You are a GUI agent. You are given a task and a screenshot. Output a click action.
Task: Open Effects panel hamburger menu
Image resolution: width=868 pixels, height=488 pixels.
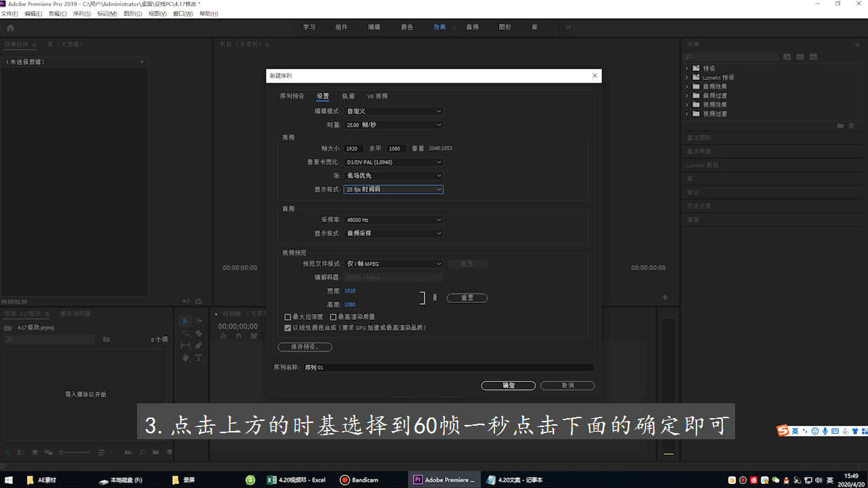856,44
